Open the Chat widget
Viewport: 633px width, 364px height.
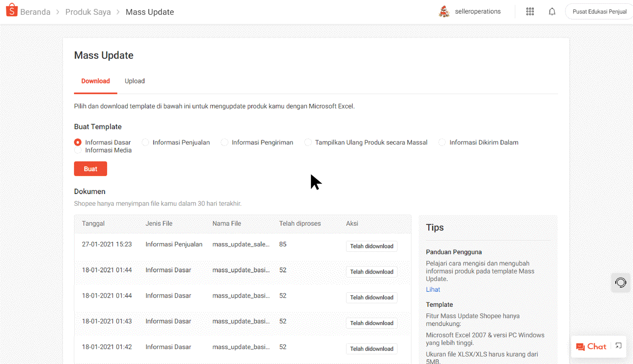pyautogui.click(x=591, y=347)
